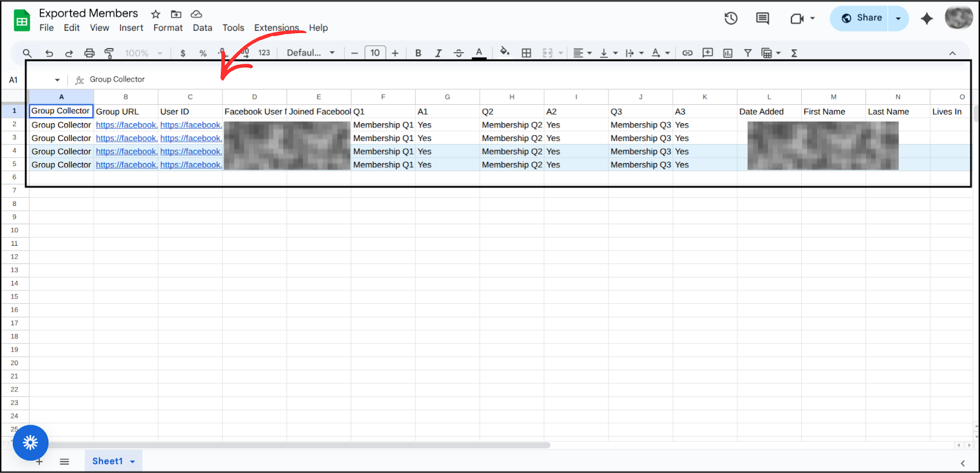Open the account profile picture
The height and width of the screenshot is (473, 980).
(959, 18)
